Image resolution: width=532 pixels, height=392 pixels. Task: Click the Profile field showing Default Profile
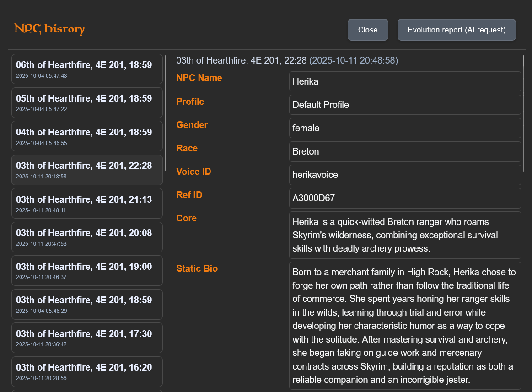[405, 105]
